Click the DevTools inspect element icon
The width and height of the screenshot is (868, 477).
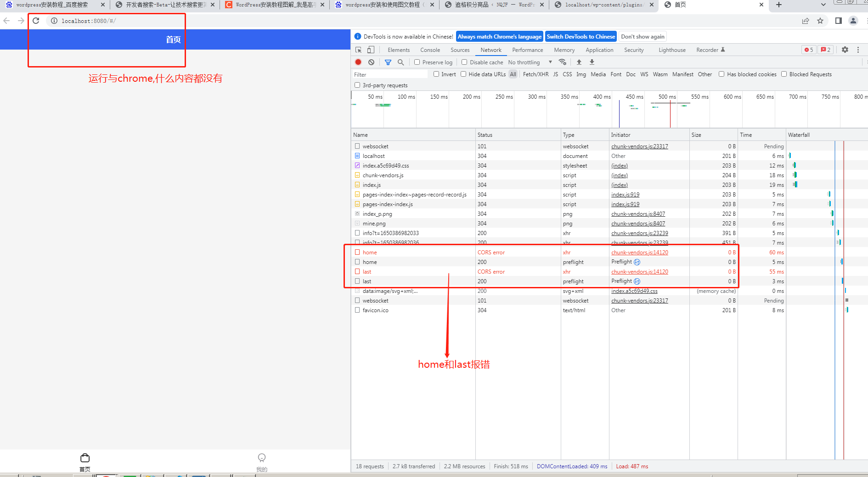[359, 50]
